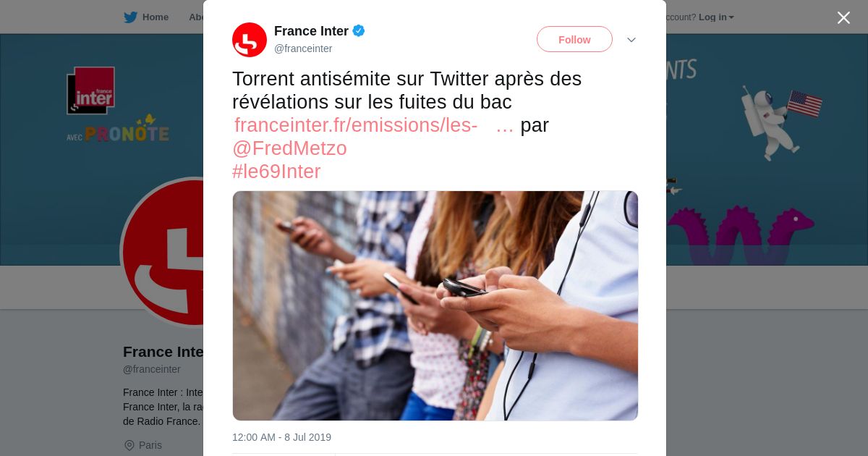Image resolution: width=868 pixels, height=456 pixels.
Task: Click the tweet timestamp 8 Jul 2019
Action: coord(281,437)
